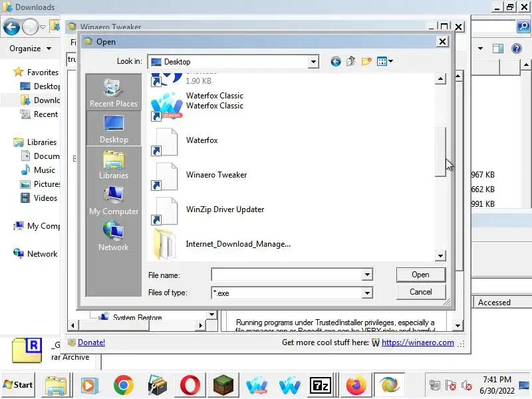This screenshot has height=399, width=532.
Task: Expand the File name dropdown arrow
Action: point(367,275)
